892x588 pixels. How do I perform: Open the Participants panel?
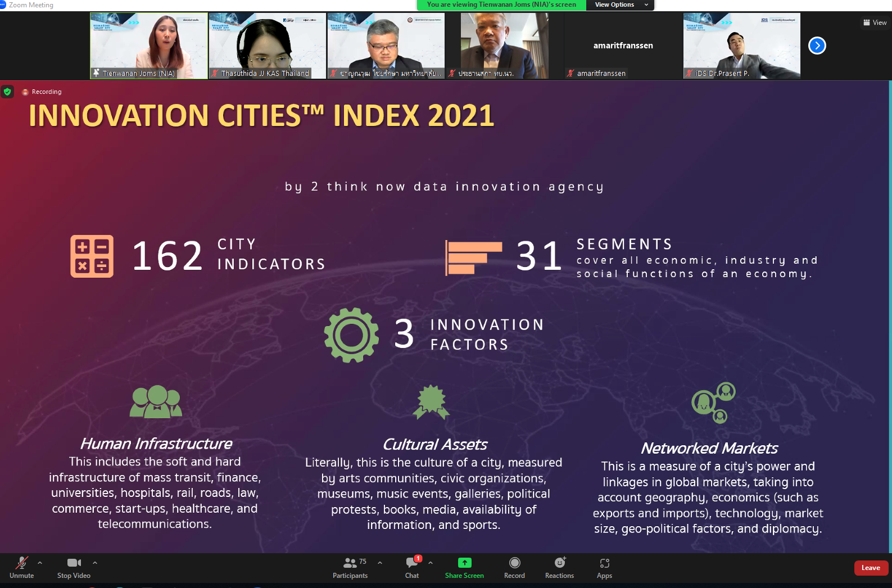point(350,567)
